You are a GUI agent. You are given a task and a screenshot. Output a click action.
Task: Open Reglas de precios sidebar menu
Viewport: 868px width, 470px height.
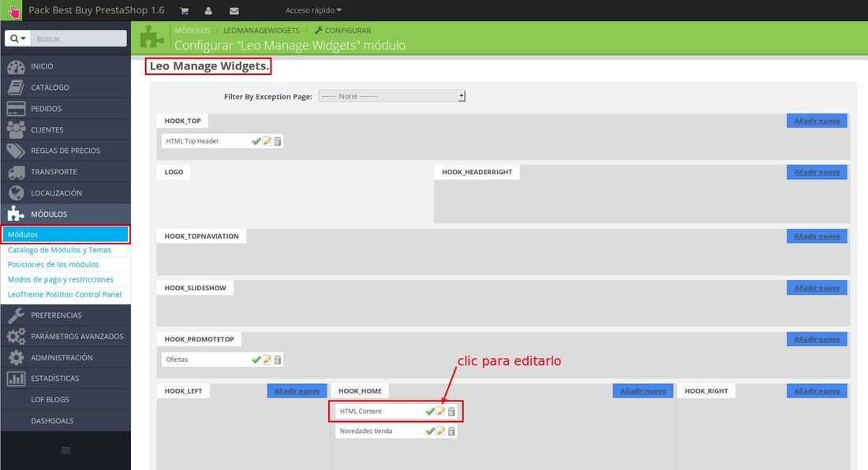click(65, 151)
